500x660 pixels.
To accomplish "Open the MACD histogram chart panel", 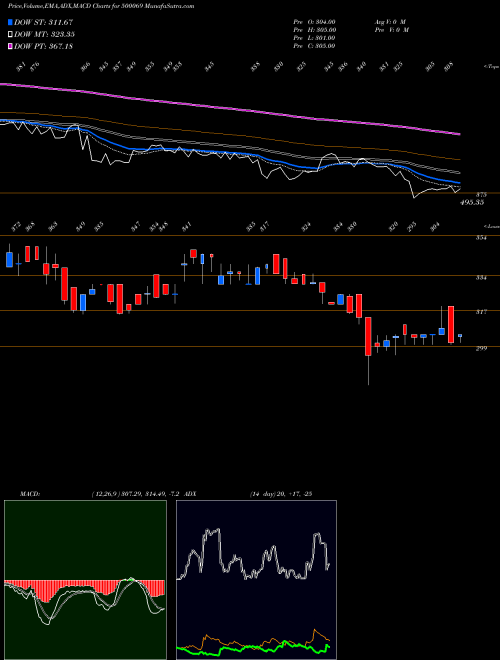I will pos(85,580).
